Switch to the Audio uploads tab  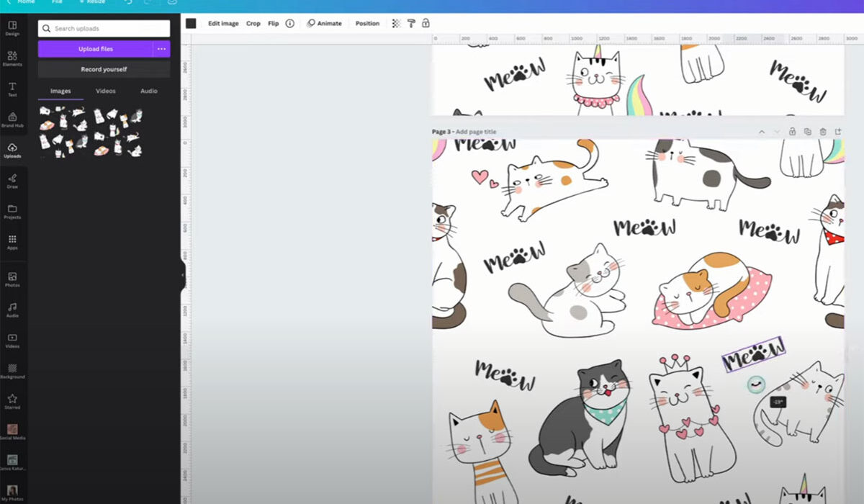149,91
